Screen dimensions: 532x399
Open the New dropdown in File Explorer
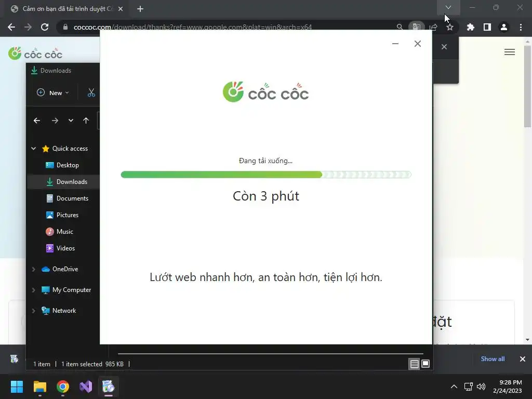click(53, 92)
